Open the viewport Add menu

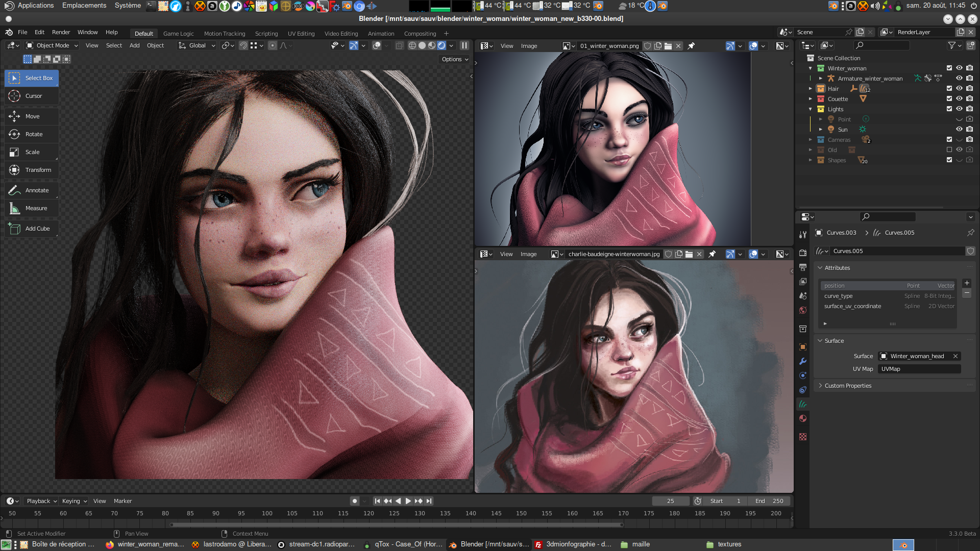pyautogui.click(x=134, y=45)
